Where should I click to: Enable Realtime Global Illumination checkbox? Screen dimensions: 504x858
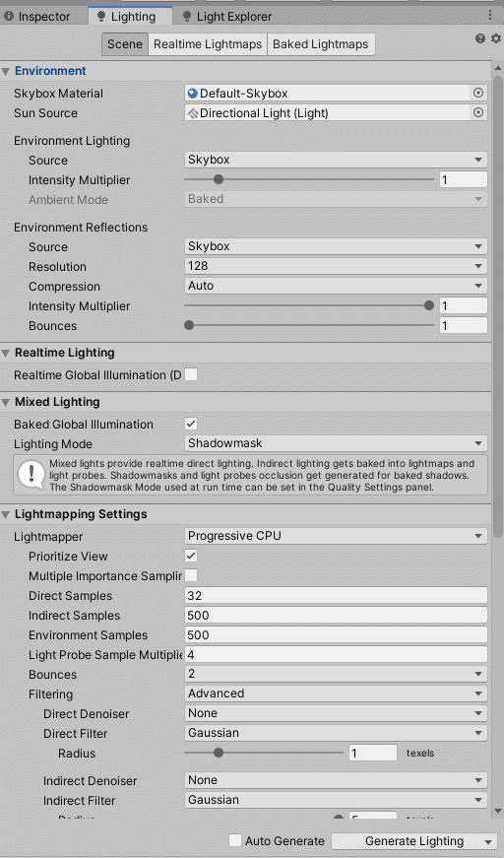tap(191, 375)
